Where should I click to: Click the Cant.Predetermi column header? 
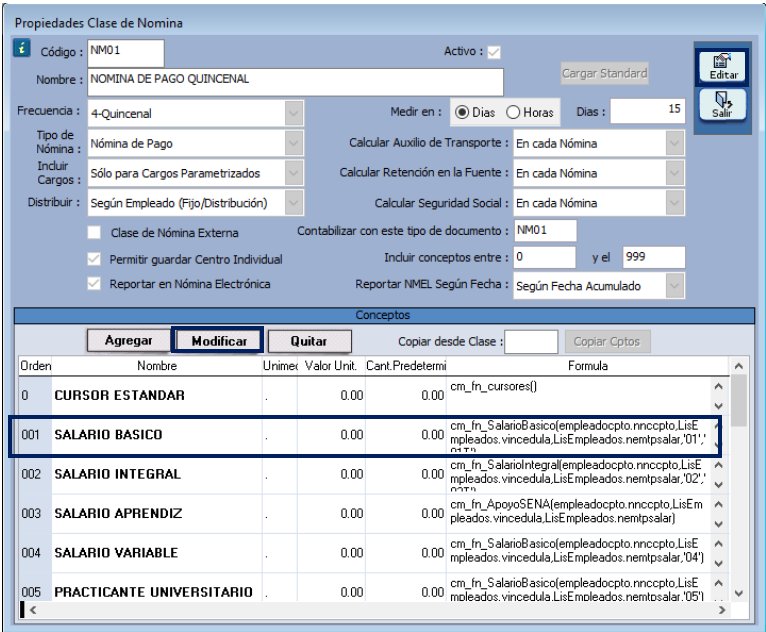pos(406,366)
